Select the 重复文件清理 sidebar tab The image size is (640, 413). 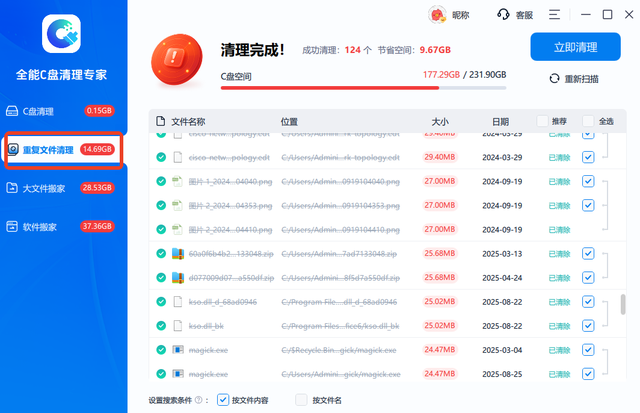pos(63,150)
